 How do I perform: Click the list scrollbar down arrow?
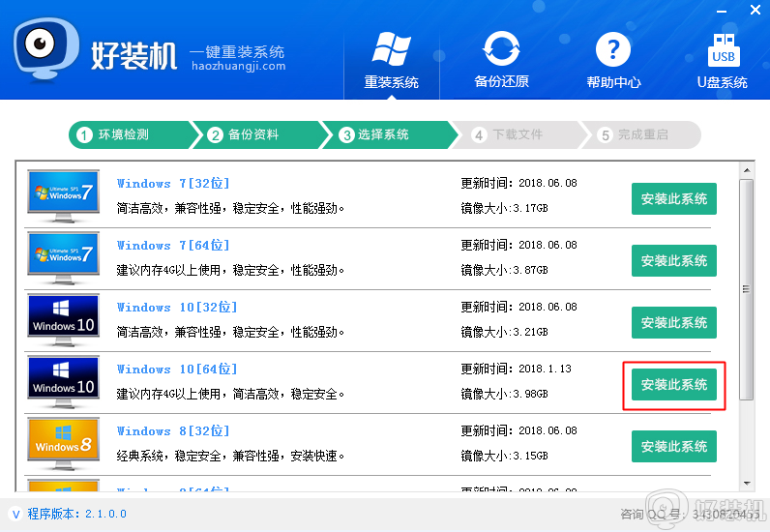(x=747, y=484)
